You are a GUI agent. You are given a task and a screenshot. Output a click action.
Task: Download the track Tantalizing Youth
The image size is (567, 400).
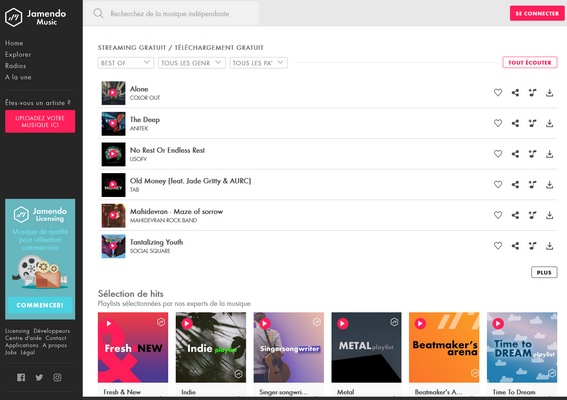tap(549, 246)
